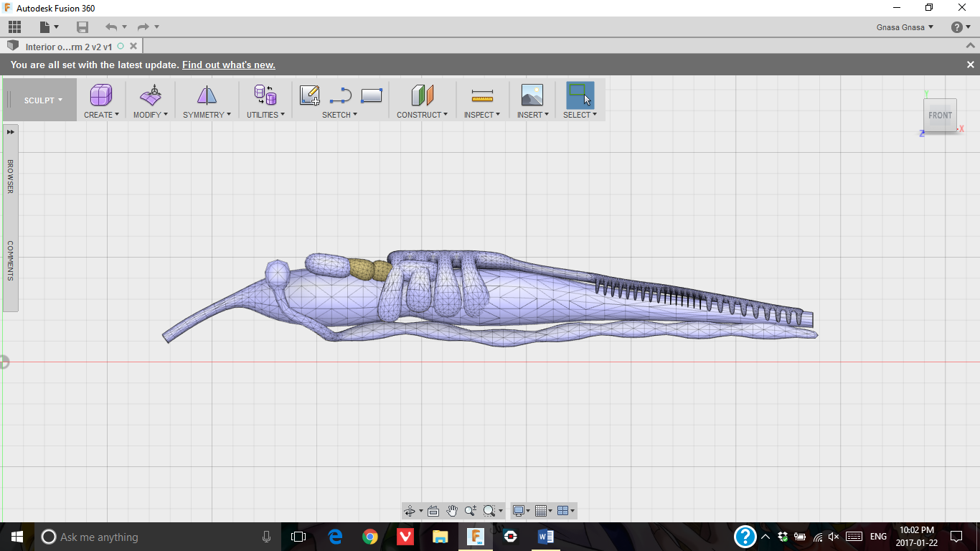Image resolution: width=980 pixels, height=551 pixels.
Task: Open the CREATE menu
Action: [101, 115]
